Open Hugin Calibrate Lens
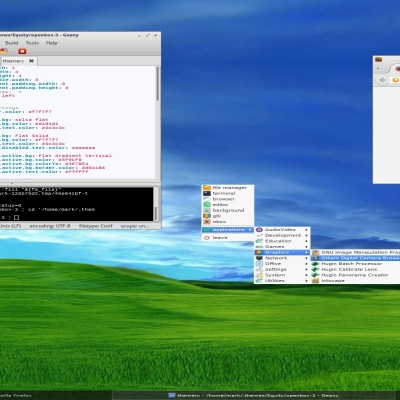The image size is (400, 400). (355, 269)
